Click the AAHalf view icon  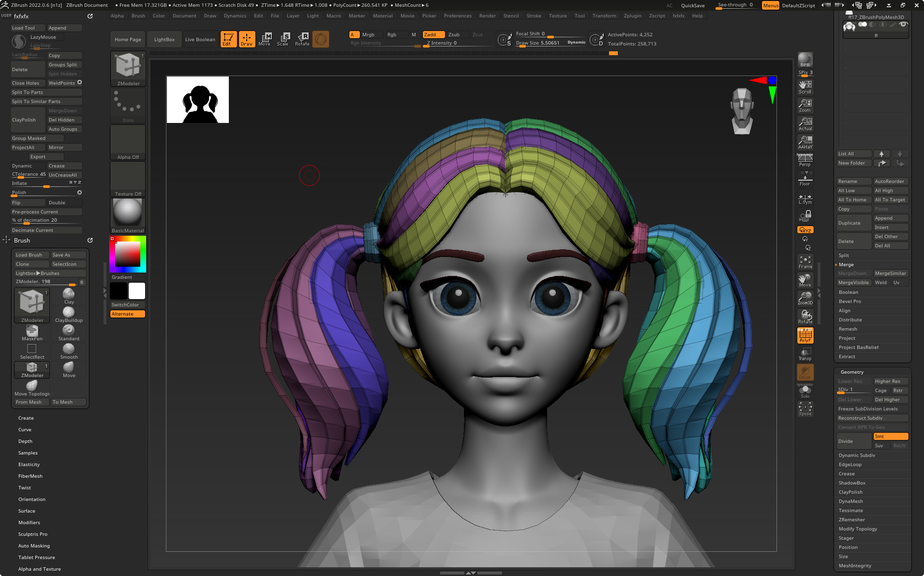point(805,142)
